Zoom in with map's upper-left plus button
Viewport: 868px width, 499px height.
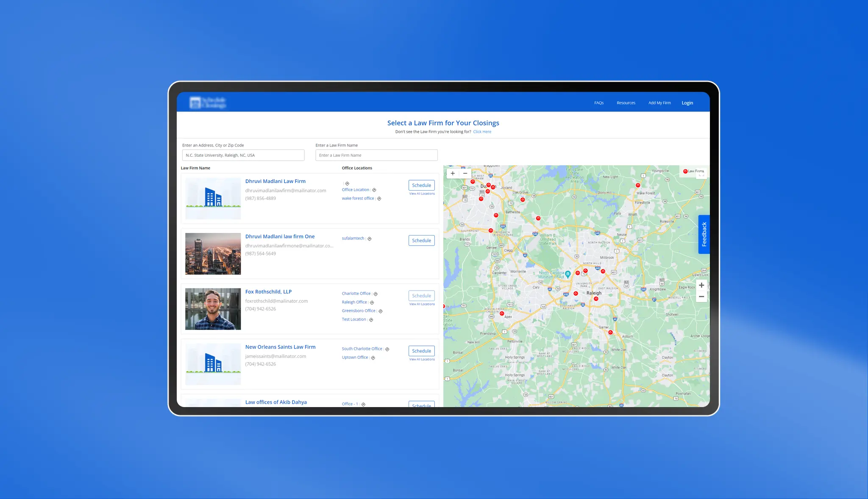coord(453,173)
